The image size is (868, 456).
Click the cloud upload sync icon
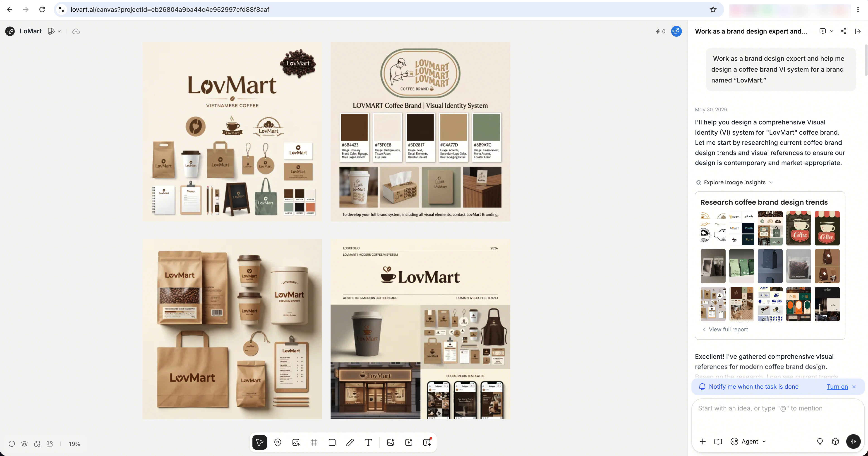click(76, 31)
